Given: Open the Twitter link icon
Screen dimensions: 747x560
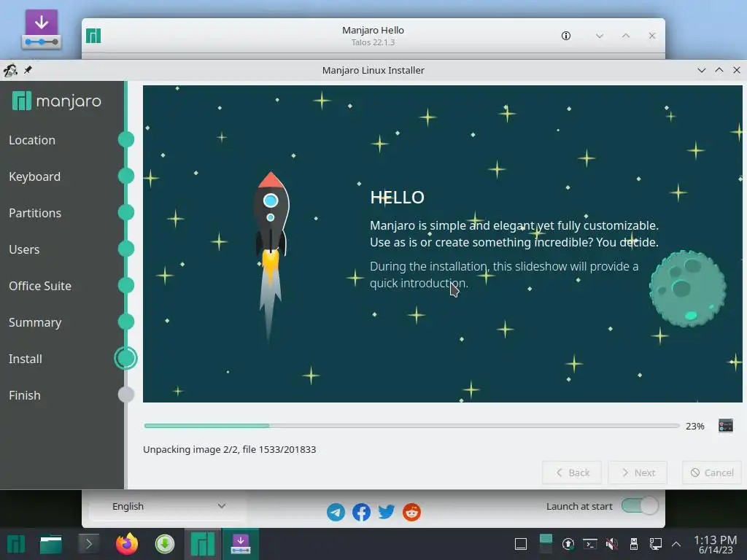Looking at the screenshot, I should pos(387,513).
